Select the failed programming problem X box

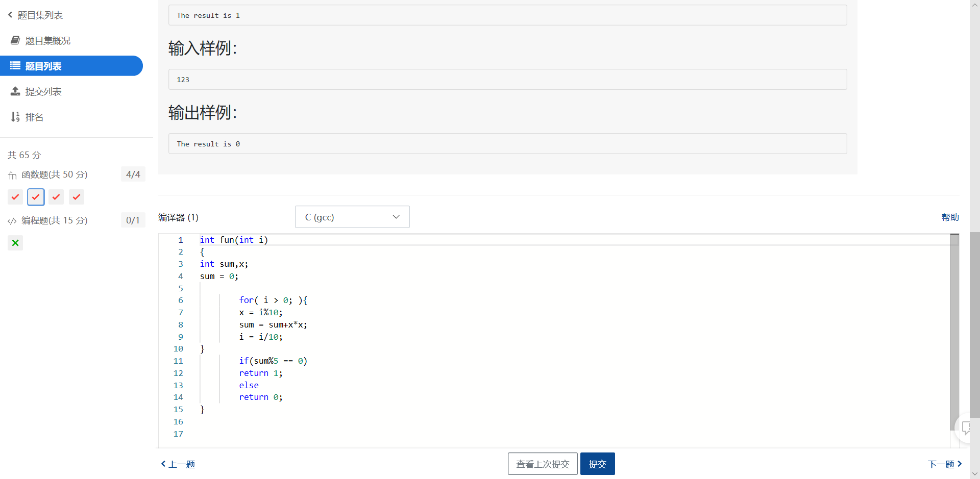(15, 243)
